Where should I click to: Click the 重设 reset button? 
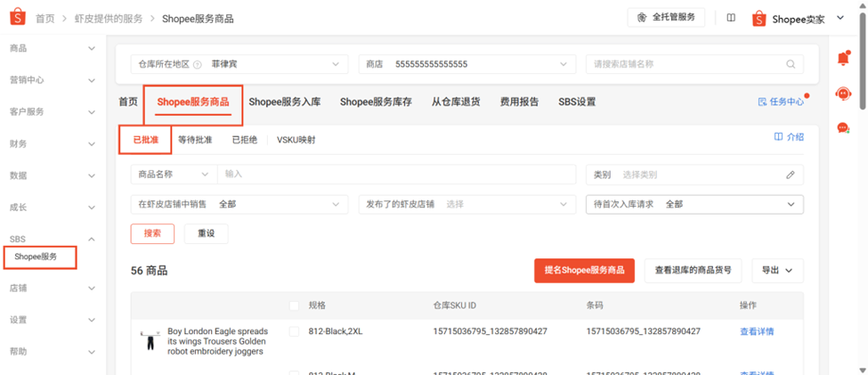coord(206,233)
